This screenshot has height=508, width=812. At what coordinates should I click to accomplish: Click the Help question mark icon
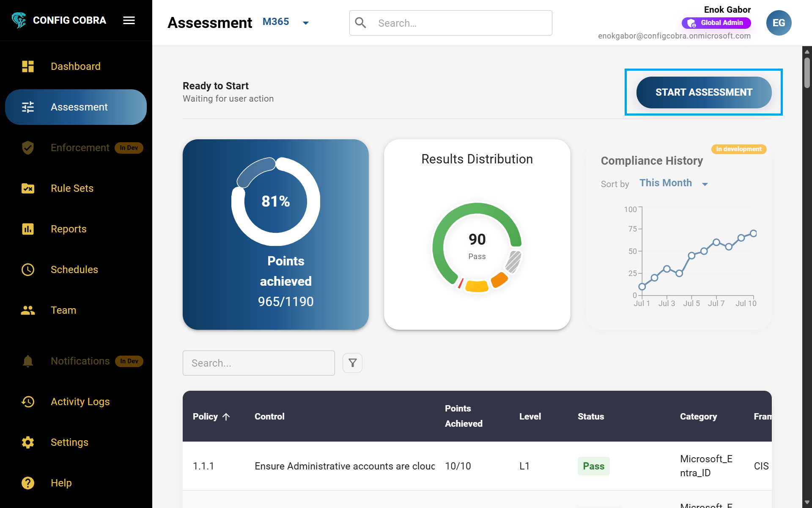pyautogui.click(x=27, y=483)
